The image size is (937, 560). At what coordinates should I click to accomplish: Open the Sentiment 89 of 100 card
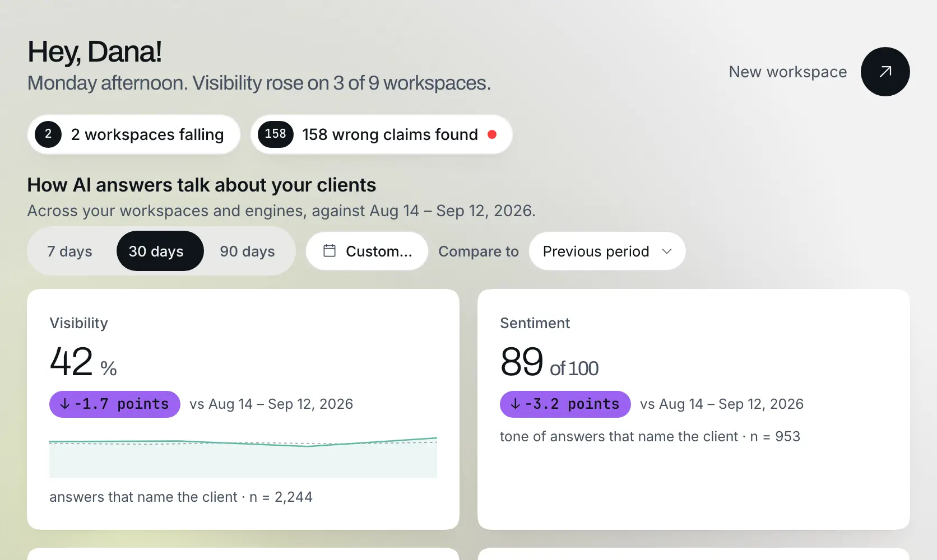coord(693,409)
